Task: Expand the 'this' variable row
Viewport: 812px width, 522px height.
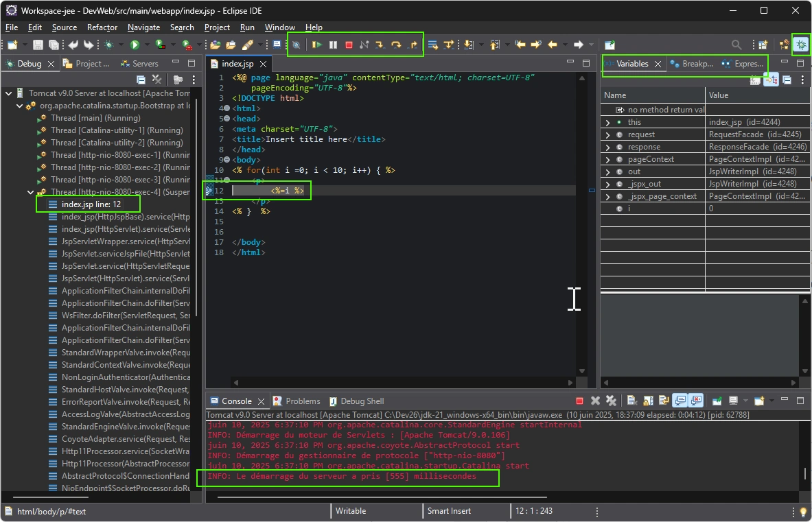Action: coord(608,122)
